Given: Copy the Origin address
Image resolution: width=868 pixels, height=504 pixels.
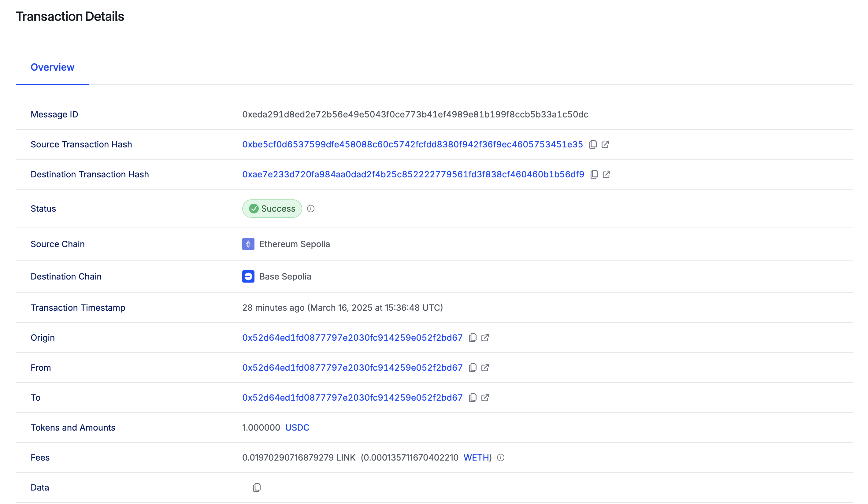Looking at the screenshot, I should click(473, 338).
